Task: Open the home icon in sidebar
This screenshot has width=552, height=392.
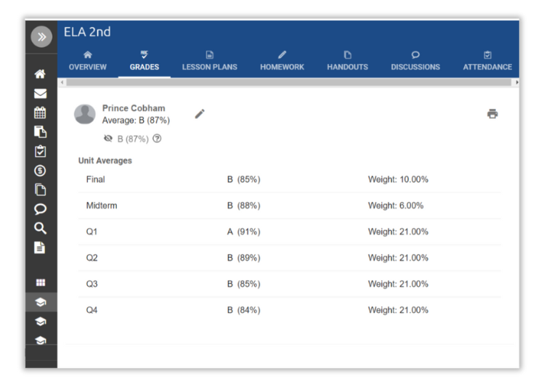Action: tap(41, 74)
